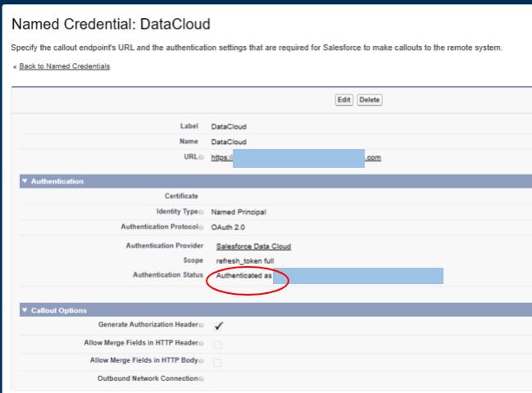Click the 'Named Principal' identity type value
Screen dimensions: 532x393
pyautogui.click(x=239, y=212)
